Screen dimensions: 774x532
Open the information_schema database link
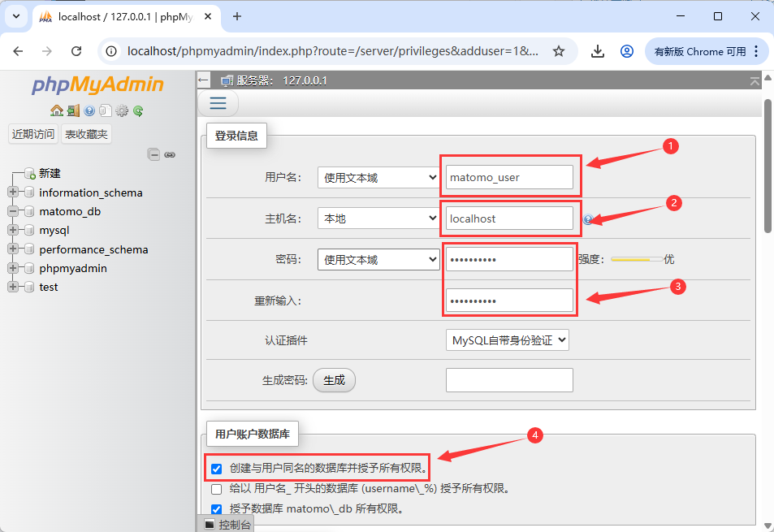point(91,192)
